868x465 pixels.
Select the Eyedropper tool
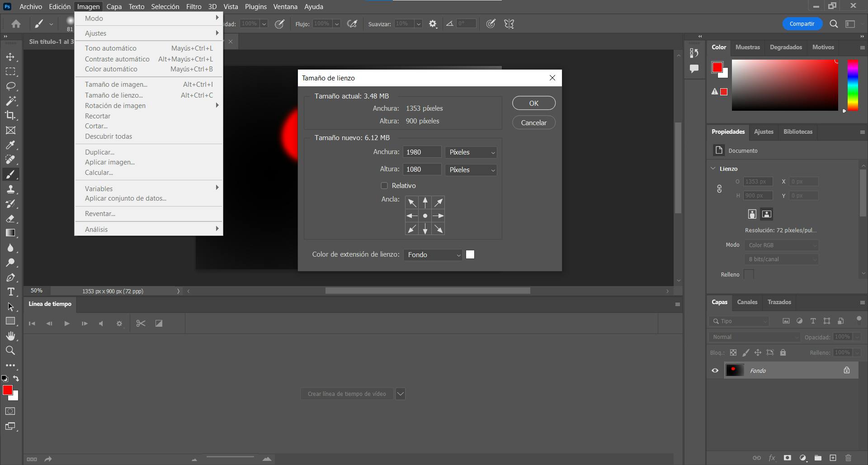10,145
